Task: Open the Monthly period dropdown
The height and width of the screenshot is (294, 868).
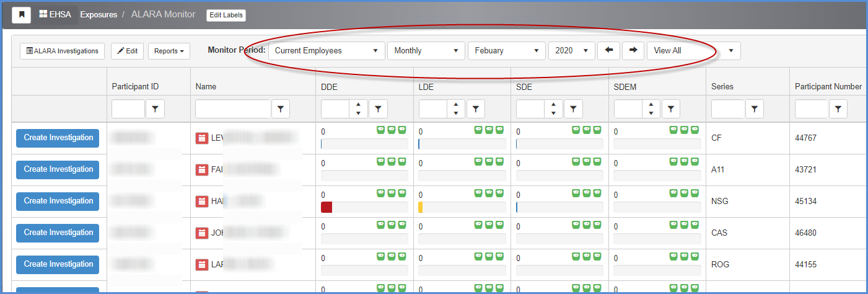Action: pyautogui.click(x=426, y=51)
